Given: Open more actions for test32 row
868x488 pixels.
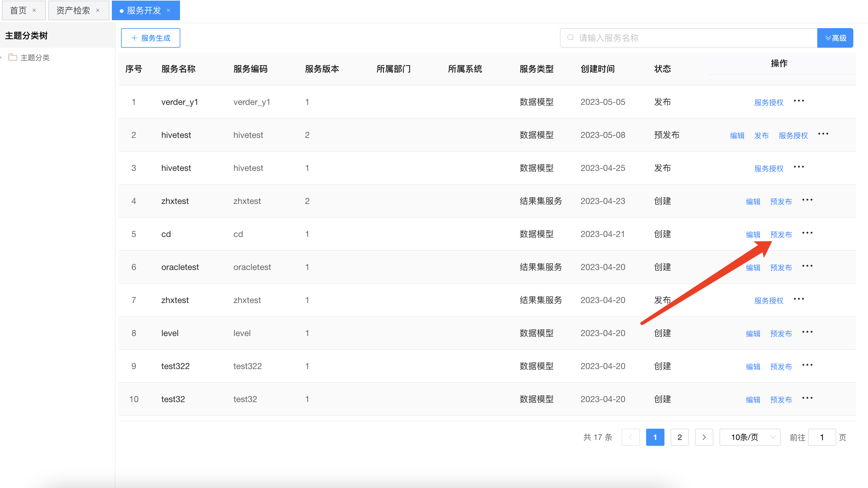Looking at the screenshot, I should (x=807, y=398).
